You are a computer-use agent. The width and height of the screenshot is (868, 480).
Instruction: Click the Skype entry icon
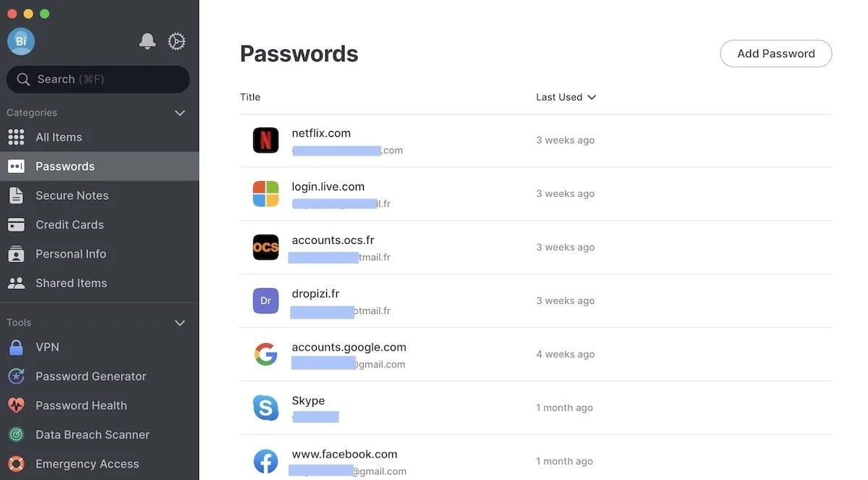pos(265,408)
